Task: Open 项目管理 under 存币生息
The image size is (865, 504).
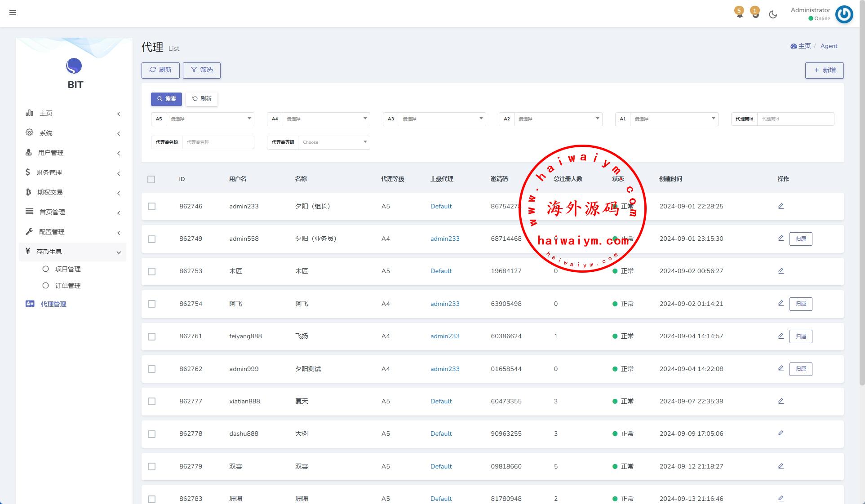Action: point(67,269)
